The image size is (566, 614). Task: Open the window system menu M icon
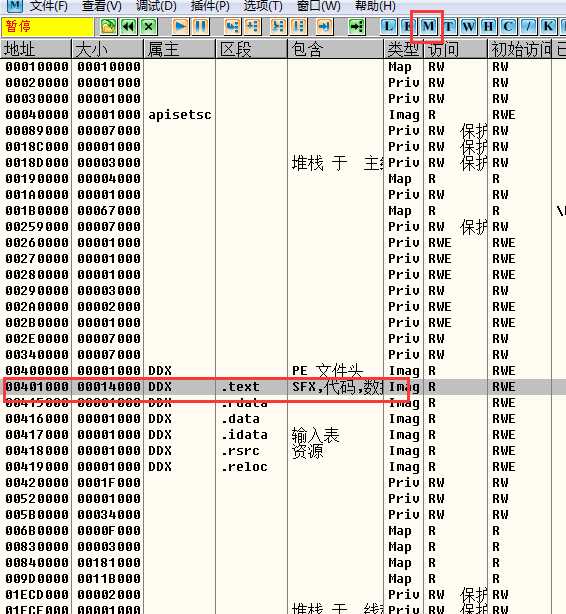tap(14, 5)
